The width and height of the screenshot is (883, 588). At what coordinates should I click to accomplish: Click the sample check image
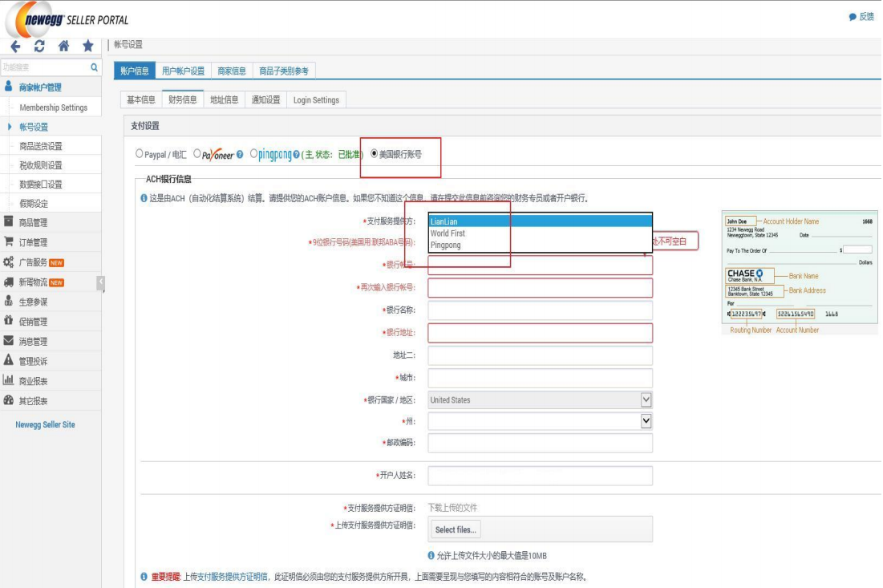800,273
